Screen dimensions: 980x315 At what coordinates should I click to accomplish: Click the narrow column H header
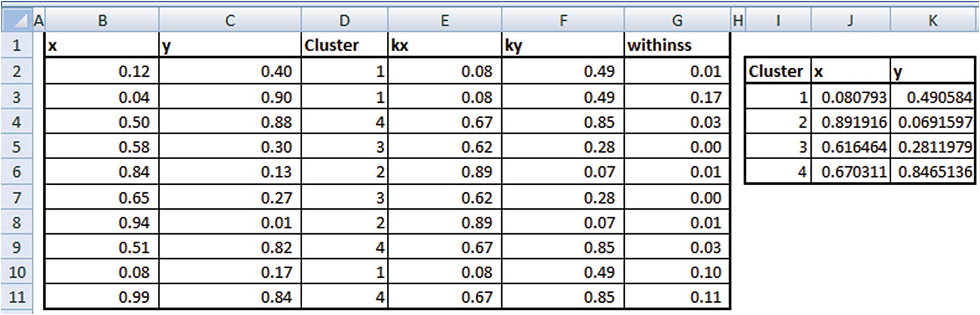pos(737,21)
